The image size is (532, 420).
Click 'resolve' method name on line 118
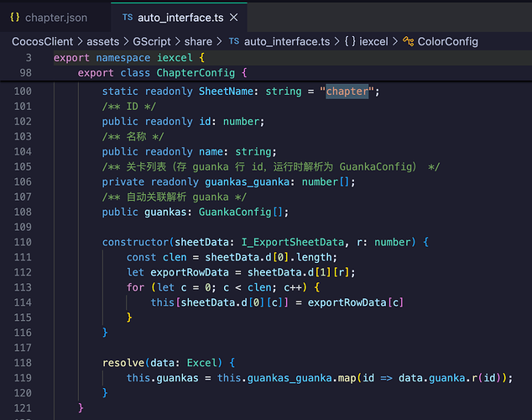pyautogui.click(x=123, y=363)
